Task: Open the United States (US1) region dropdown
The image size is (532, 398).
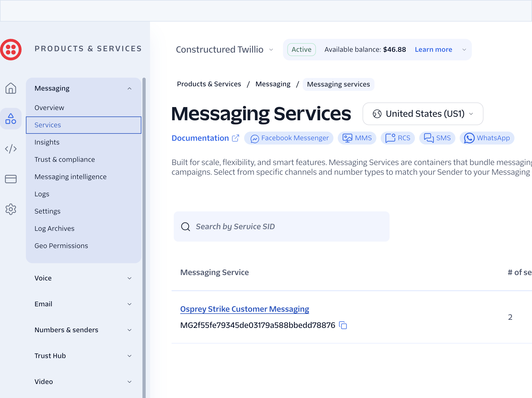Action: (x=423, y=114)
